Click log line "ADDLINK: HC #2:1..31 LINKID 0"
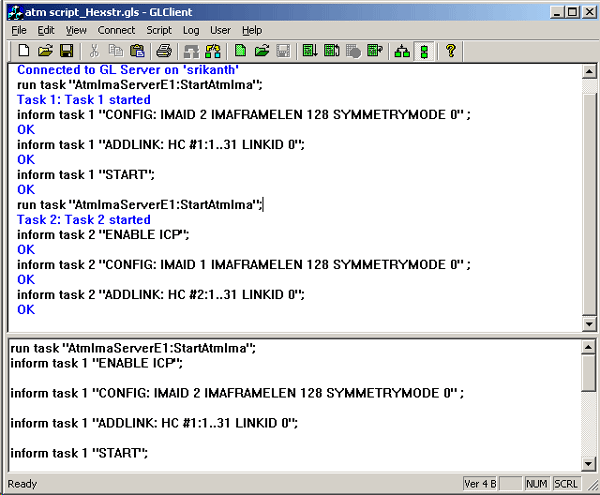The height and width of the screenshot is (495, 600). [161, 295]
